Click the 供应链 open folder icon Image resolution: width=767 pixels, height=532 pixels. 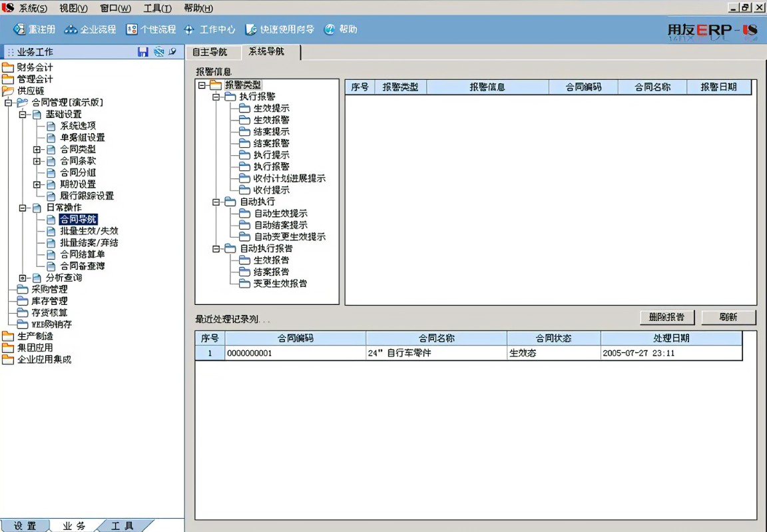pos(8,91)
